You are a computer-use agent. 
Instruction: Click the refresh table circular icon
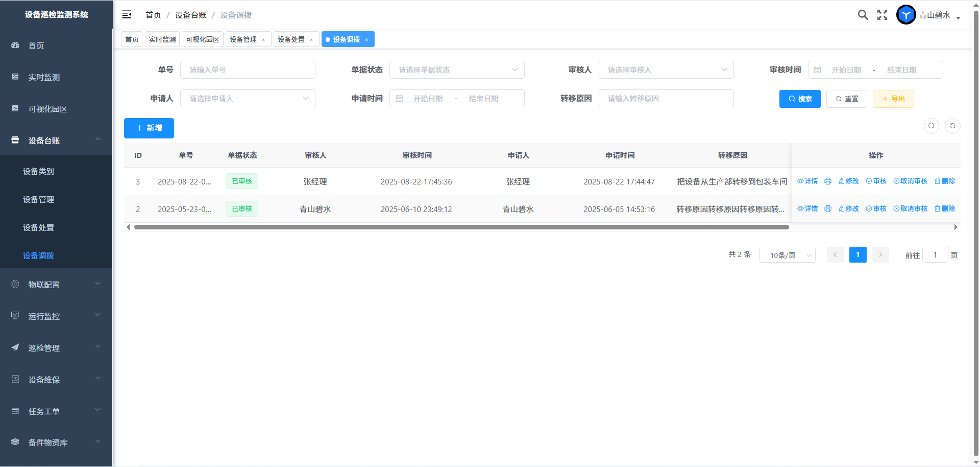[952, 126]
